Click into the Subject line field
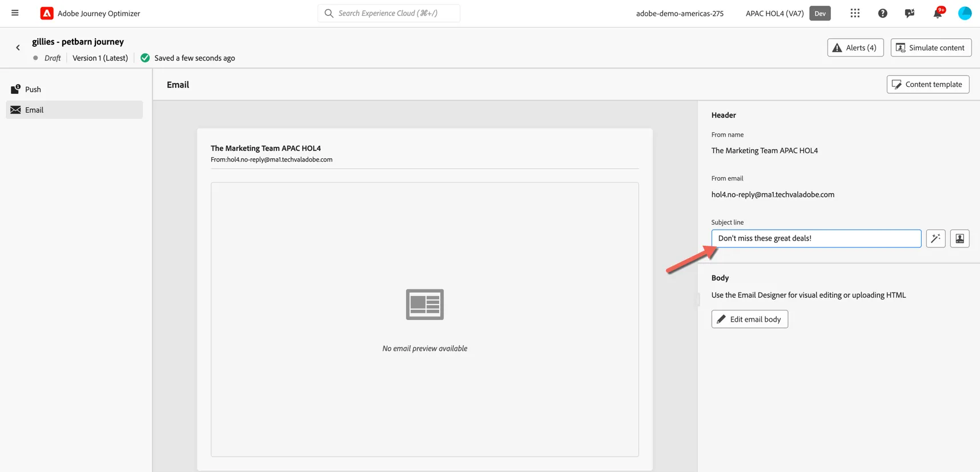 pyautogui.click(x=816, y=238)
